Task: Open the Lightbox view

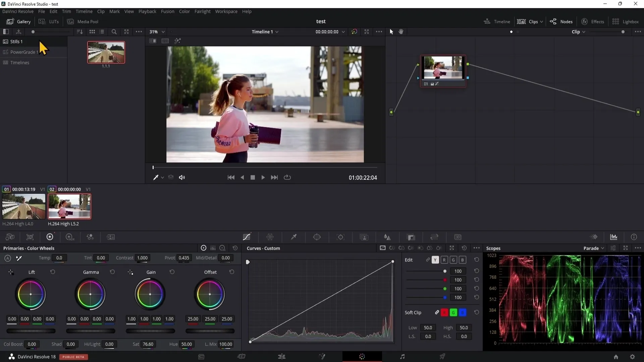Action: [x=625, y=21]
